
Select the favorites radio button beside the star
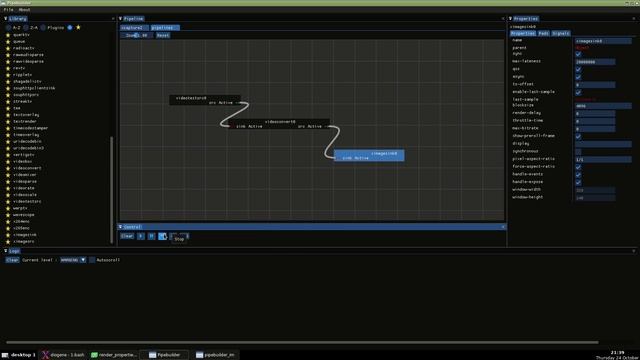coord(70,28)
